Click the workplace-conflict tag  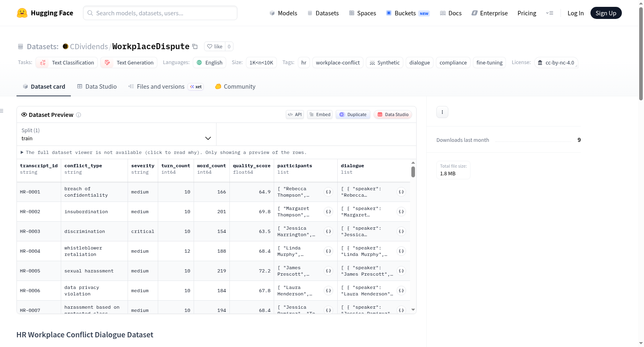338,62
